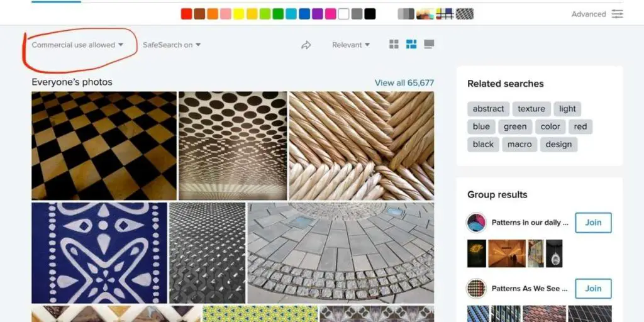Apply the patterns style filter
Screen dimensions: 644x322
[x=465, y=14]
